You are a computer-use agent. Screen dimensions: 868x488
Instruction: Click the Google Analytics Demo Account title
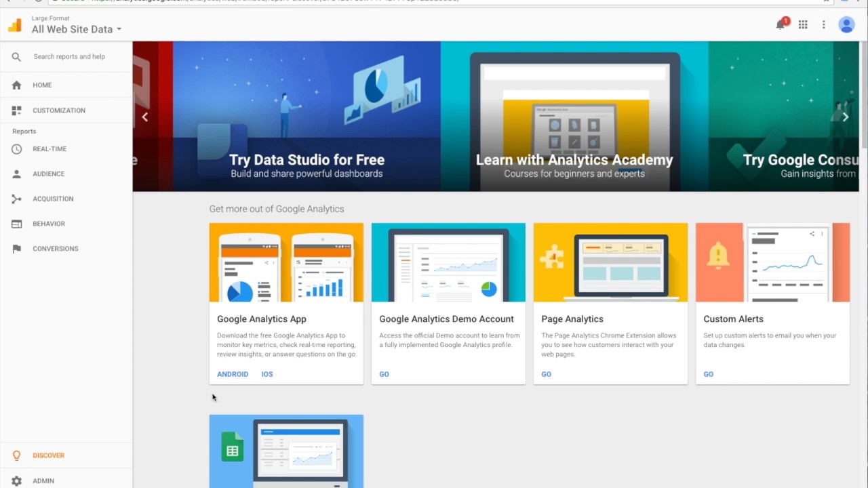(x=446, y=319)
